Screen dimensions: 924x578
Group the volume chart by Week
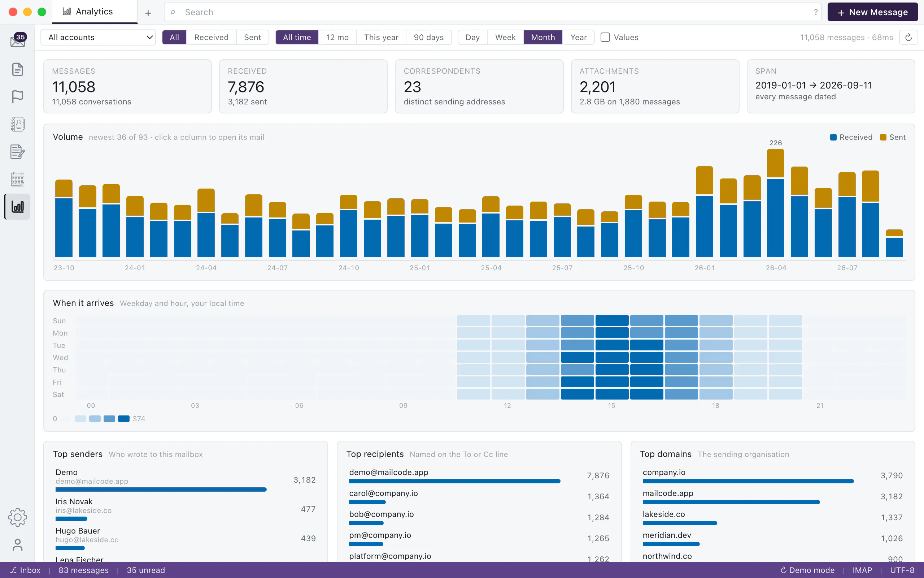pos(505,37)
